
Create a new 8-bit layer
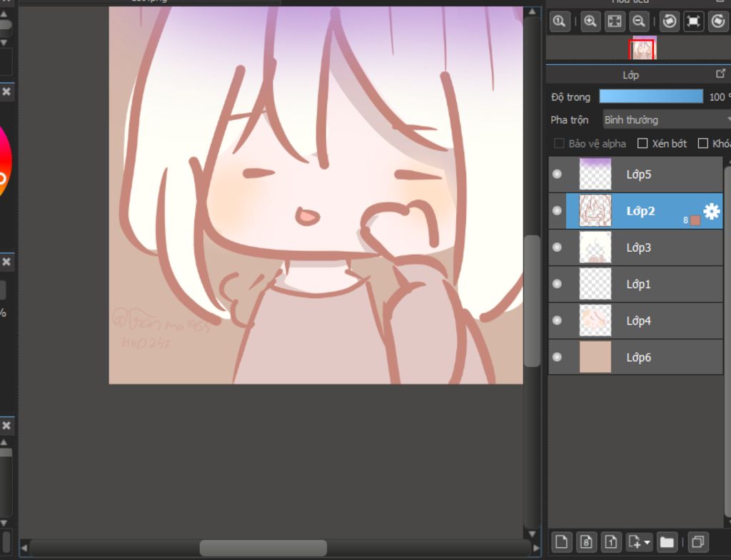(587, 542)
